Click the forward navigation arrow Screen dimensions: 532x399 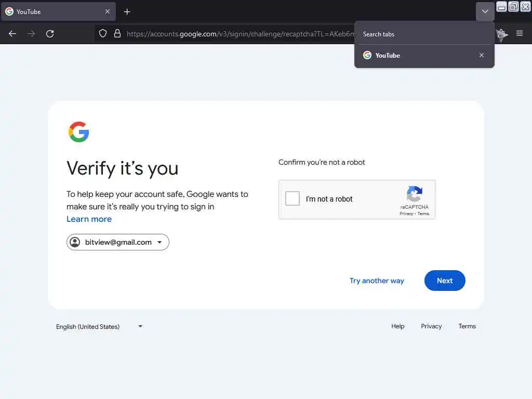(31, 34)
